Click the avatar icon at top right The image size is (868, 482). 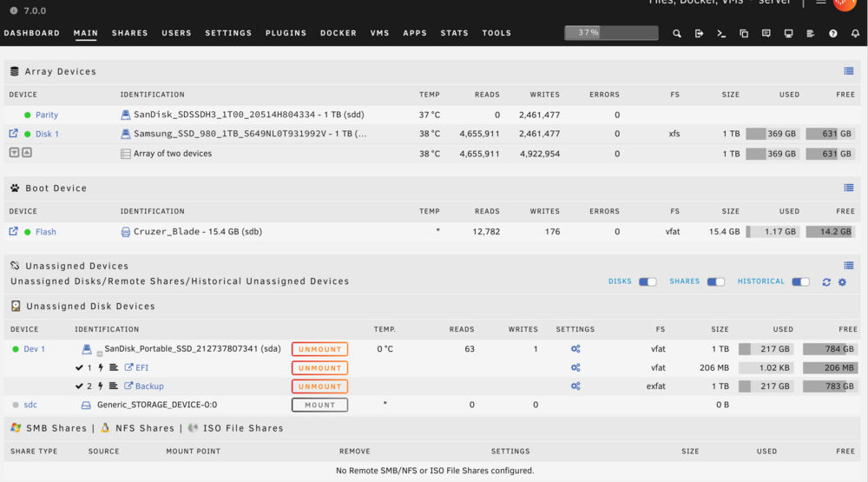[845, 3]
